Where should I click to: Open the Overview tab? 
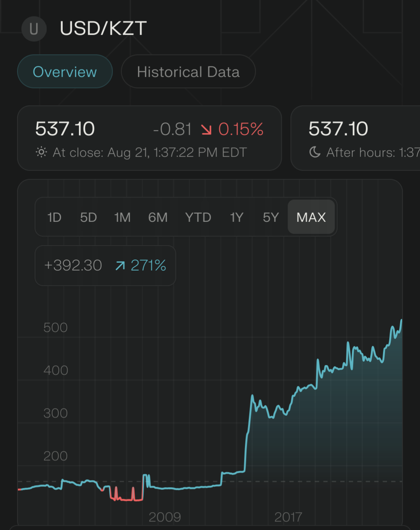[x=65, y=72]
